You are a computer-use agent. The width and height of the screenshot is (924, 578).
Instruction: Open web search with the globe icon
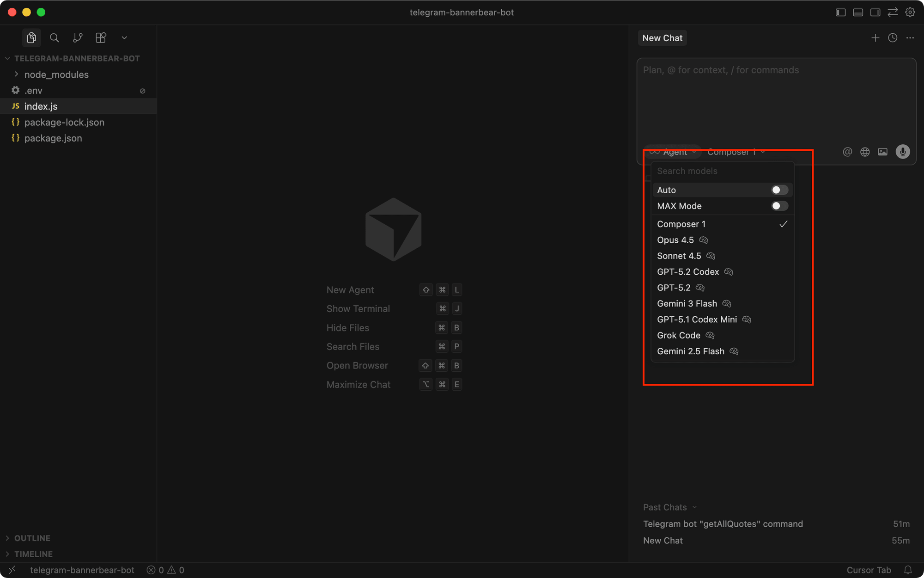click(x=864, y=152)
